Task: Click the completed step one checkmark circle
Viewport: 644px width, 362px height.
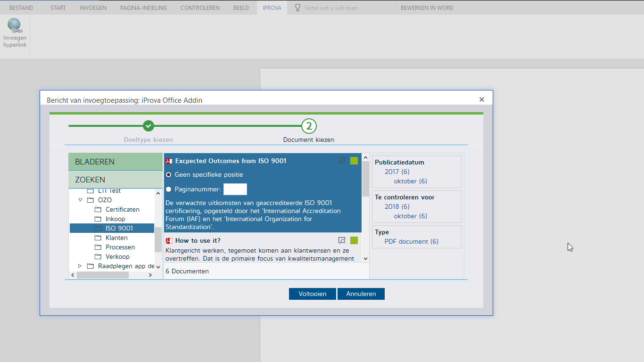Action: point(149,126)
